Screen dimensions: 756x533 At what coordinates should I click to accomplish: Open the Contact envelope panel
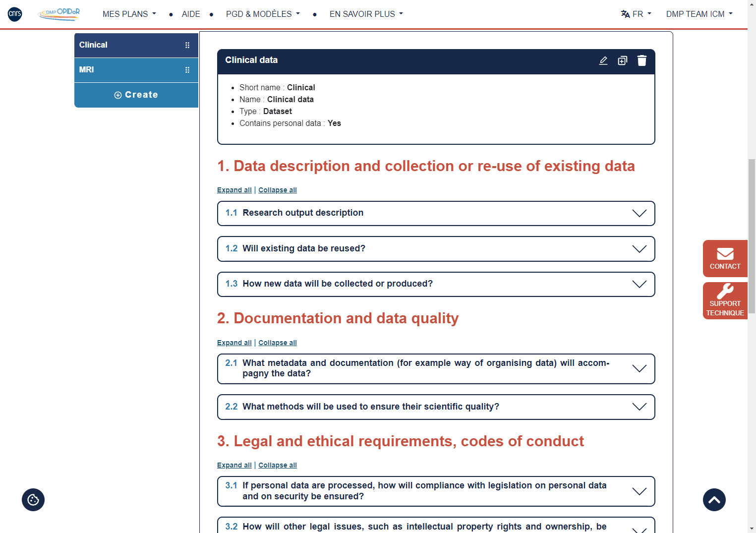click(x=725, y=258)
